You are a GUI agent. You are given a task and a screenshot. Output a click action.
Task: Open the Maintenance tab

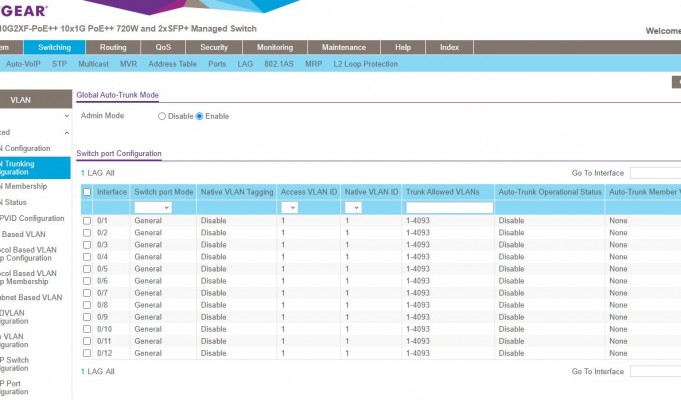point(343,47)
